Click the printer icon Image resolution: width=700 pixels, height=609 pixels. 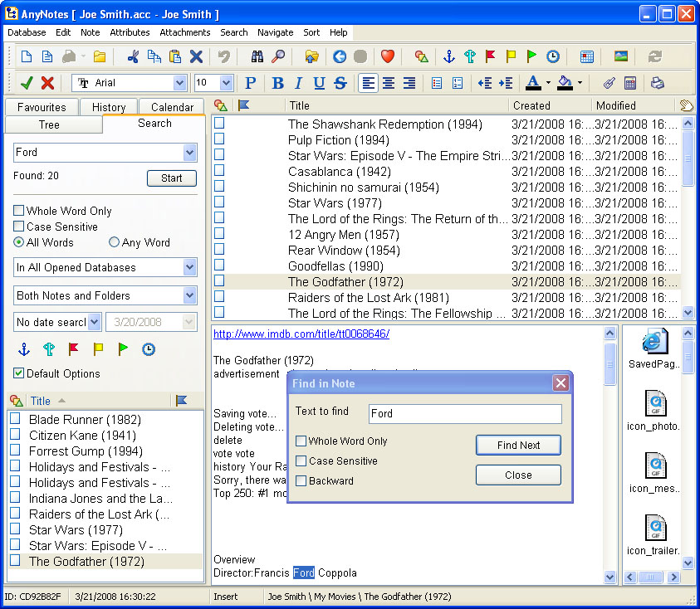coord(658,83)
